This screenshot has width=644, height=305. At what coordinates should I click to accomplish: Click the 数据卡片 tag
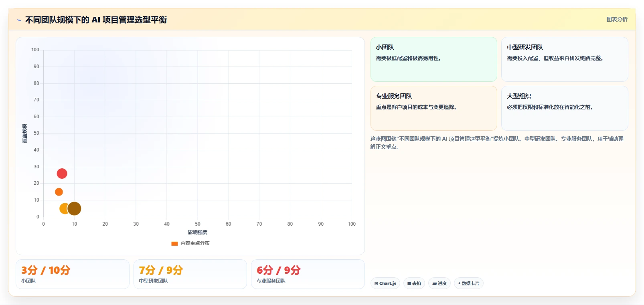click(x=468, y=283)
